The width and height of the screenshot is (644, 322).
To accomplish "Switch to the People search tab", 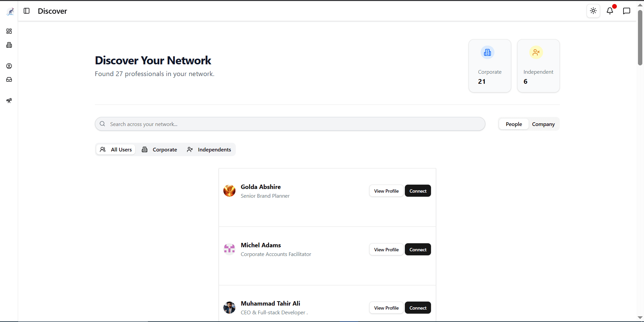I will tap(514, 124).
